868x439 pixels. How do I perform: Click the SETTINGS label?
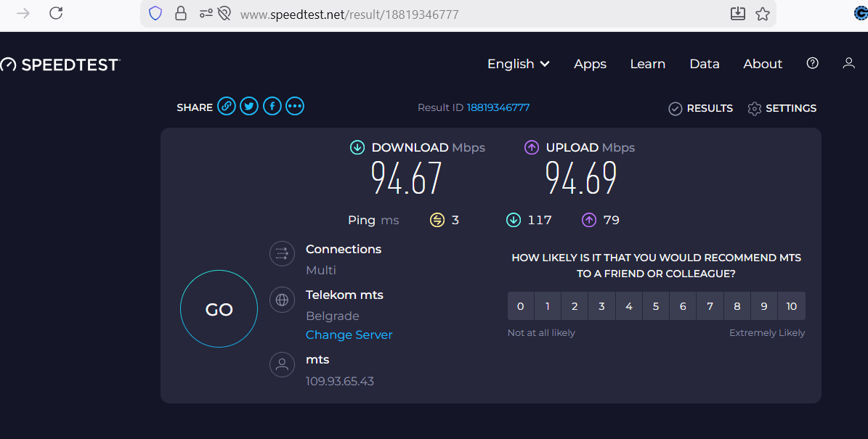tap(791, 108)
